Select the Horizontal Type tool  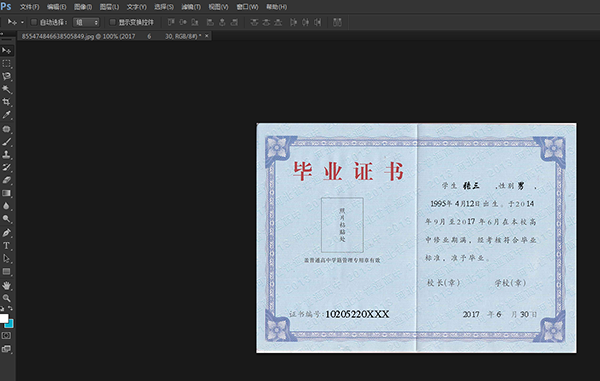(x=7, y=246)
